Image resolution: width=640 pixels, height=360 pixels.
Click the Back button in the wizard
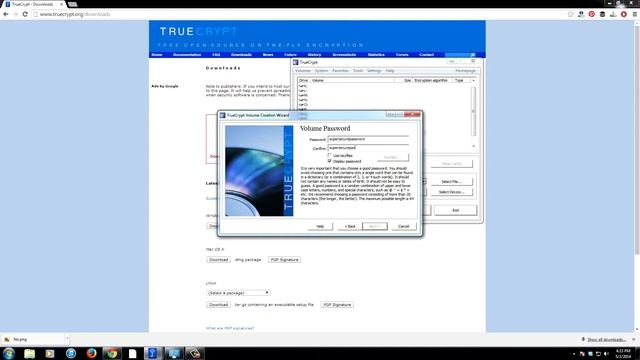(x=350, y=226)
